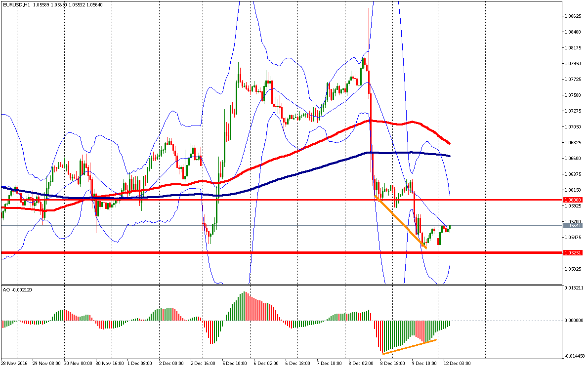
Task: Click the -0.014458 AO scale value
Action: (x=574, y=356)
